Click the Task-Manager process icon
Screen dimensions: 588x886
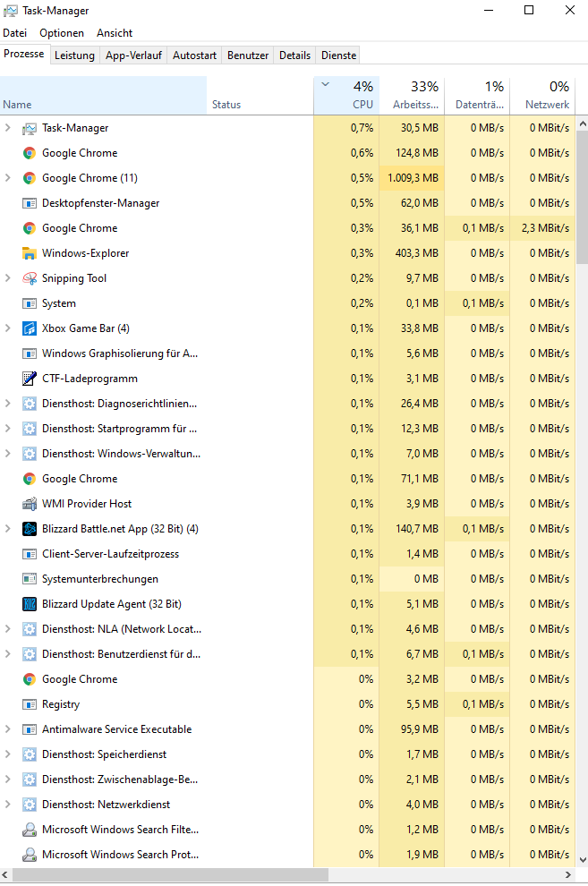coord(30,128)
